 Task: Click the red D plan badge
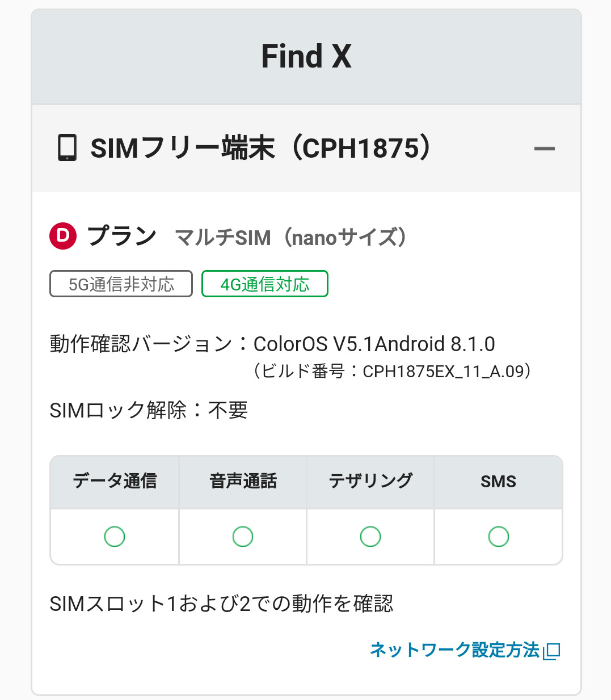63,235
